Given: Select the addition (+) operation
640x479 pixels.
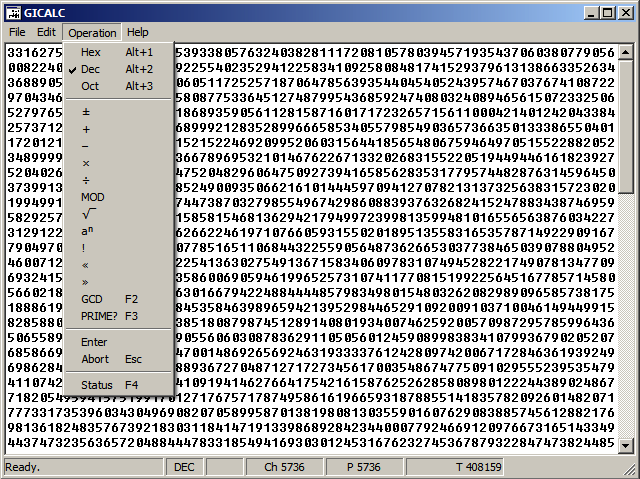Looking at the screenshot, I should pos(86,129).
